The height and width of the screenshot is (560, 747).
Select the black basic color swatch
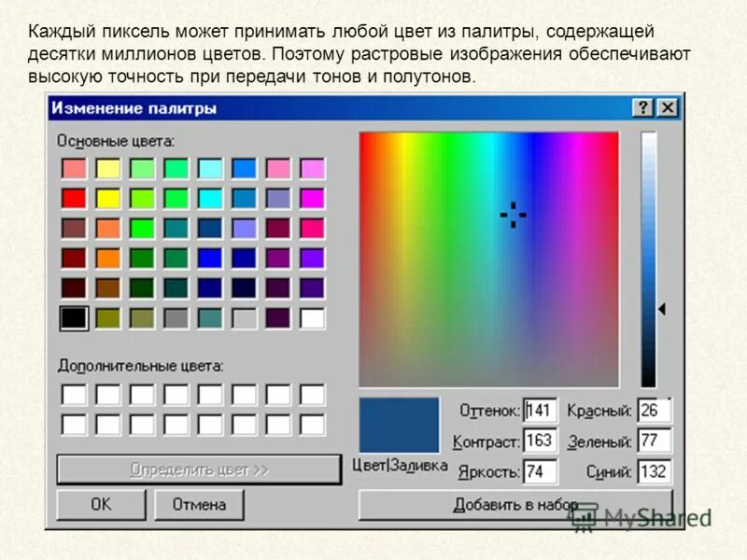74,318
